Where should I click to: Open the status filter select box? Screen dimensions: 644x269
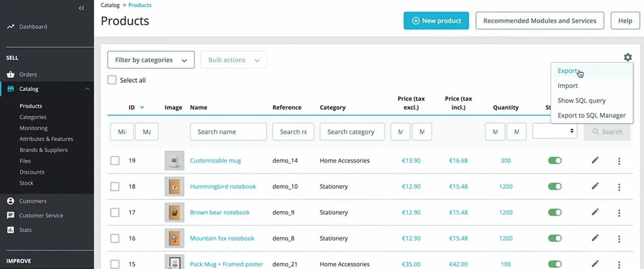(x=555, y=131)
